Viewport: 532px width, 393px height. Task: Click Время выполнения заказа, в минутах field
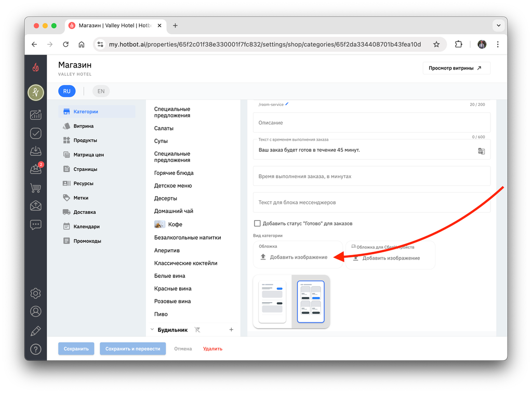(371, 176)
